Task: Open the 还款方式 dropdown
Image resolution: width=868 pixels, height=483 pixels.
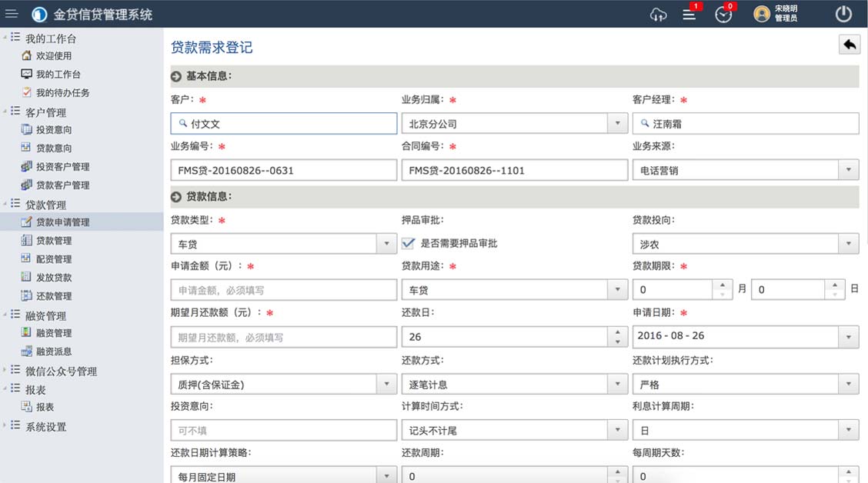Action: [x=617, y=384]
